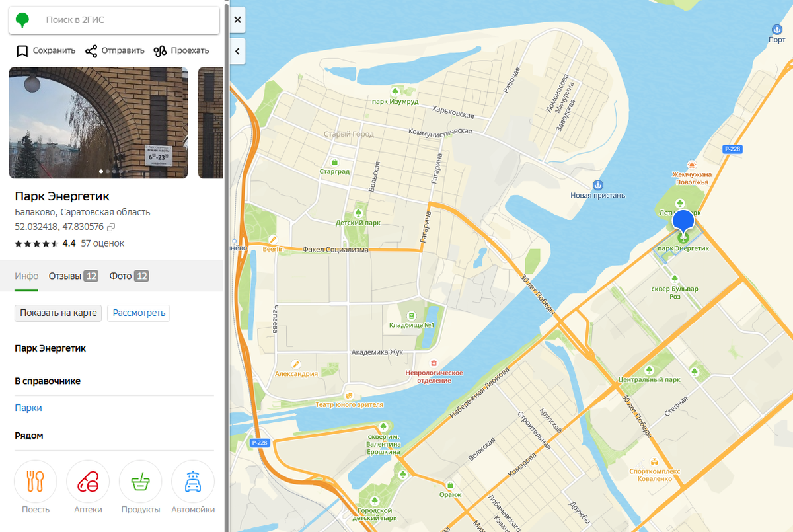This screenshot has height=532, width=793.
Task: Click the 57 оценок rating count
Action: coord(102,243)
